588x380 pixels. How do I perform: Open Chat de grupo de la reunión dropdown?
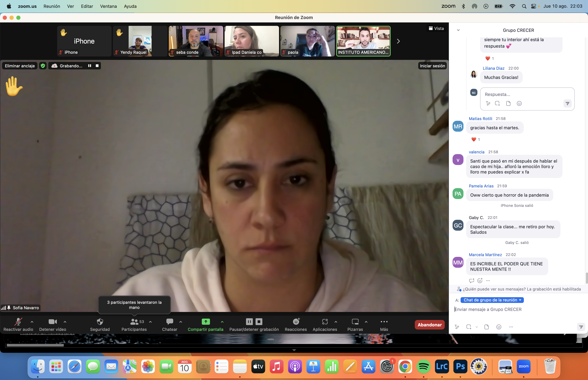[x=492, y=300]
